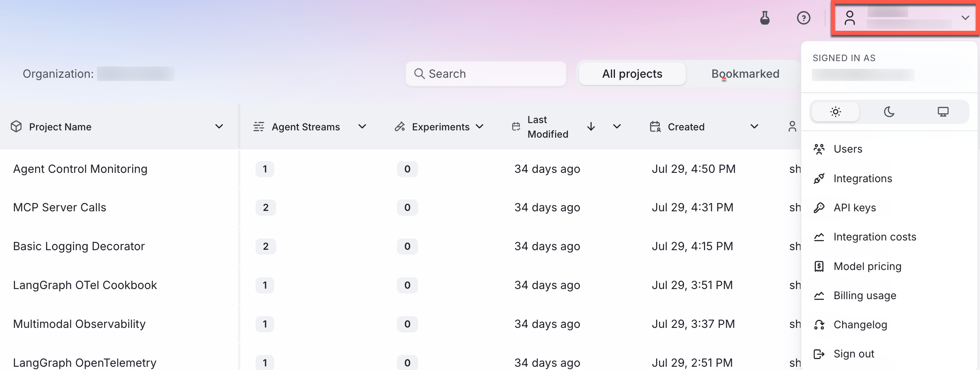The image size is (980, 370).
Task: Open the LangGraph OTel Cookbook project
Action: 85,285
